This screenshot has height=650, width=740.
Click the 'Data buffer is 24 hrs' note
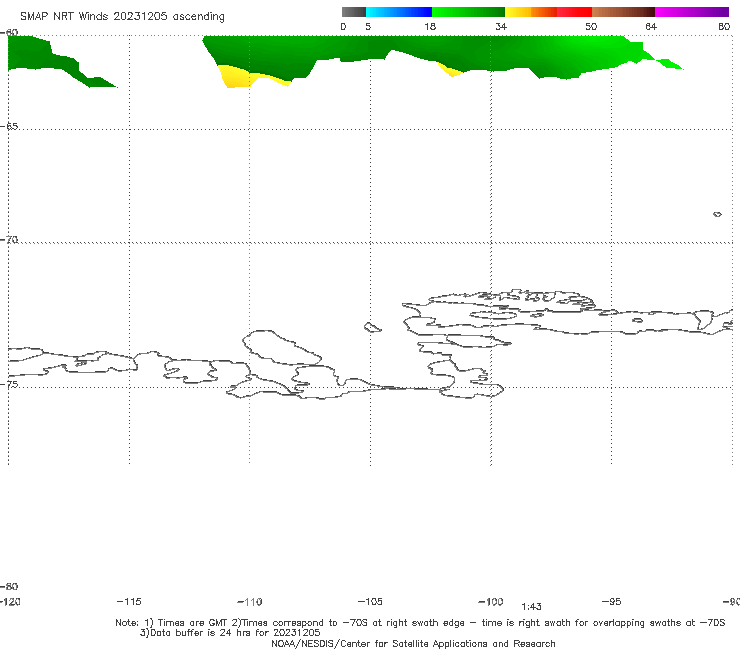tap(230, 633)
